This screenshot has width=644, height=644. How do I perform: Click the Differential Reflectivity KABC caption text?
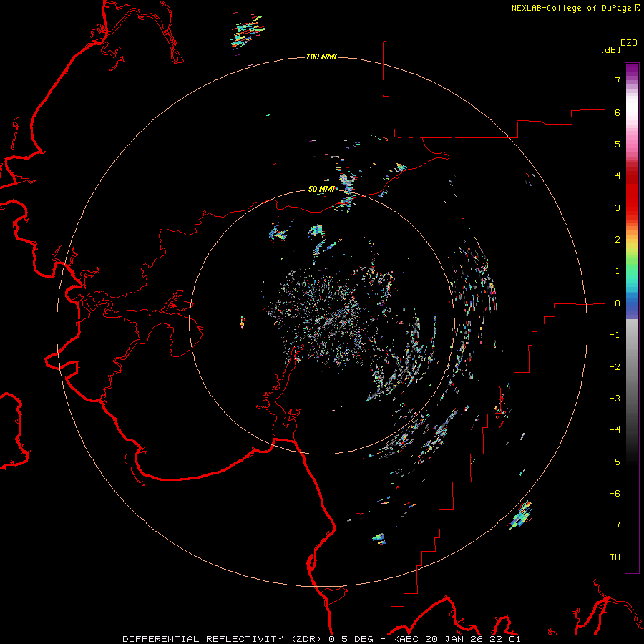pos(321,639)
